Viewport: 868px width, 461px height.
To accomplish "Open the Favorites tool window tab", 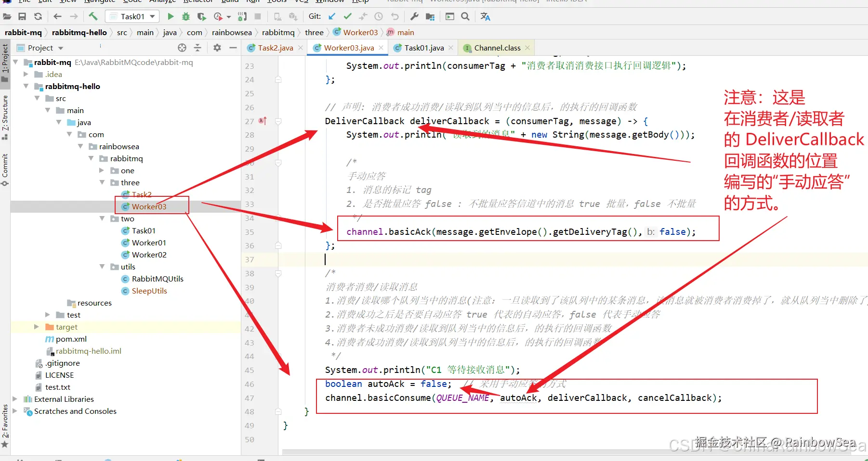I will coord(5,425).
